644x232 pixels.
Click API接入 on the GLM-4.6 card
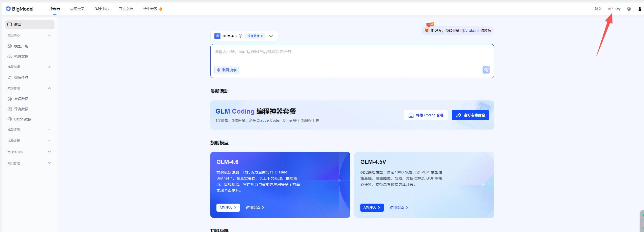(x=228, y=207)
